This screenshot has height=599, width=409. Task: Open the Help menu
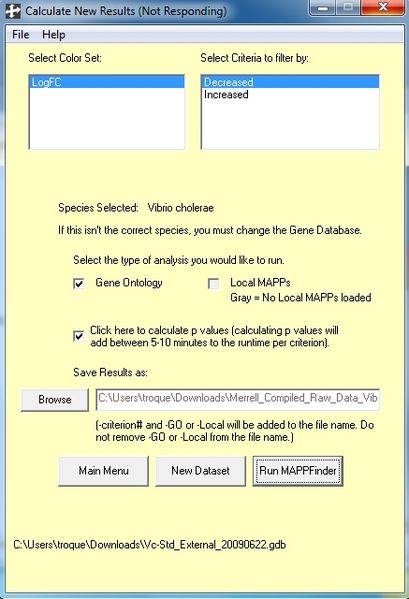[53, 35]
